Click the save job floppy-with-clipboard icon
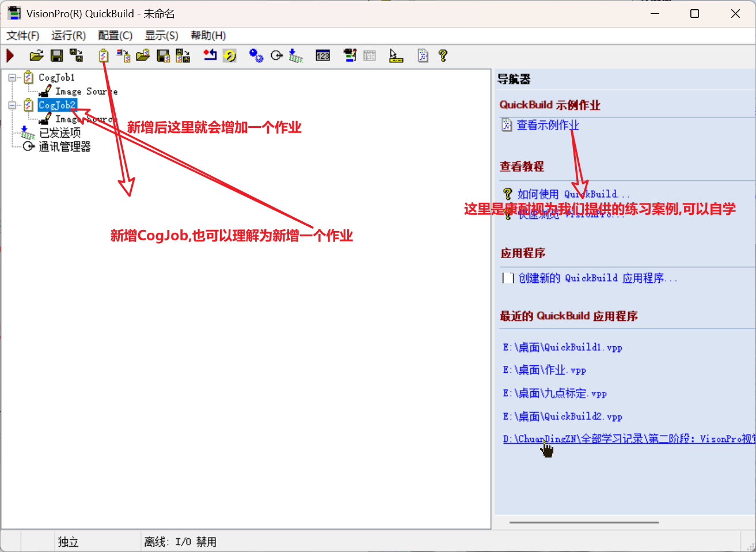The height and width of the screenshot is (552, 756). click(164, 56)
